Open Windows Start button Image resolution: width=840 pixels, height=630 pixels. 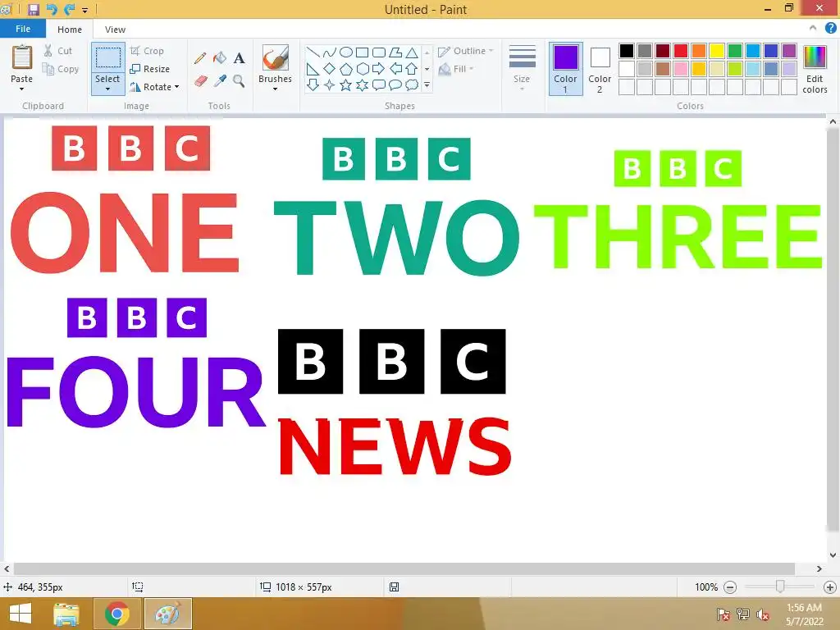coord(21,614)
